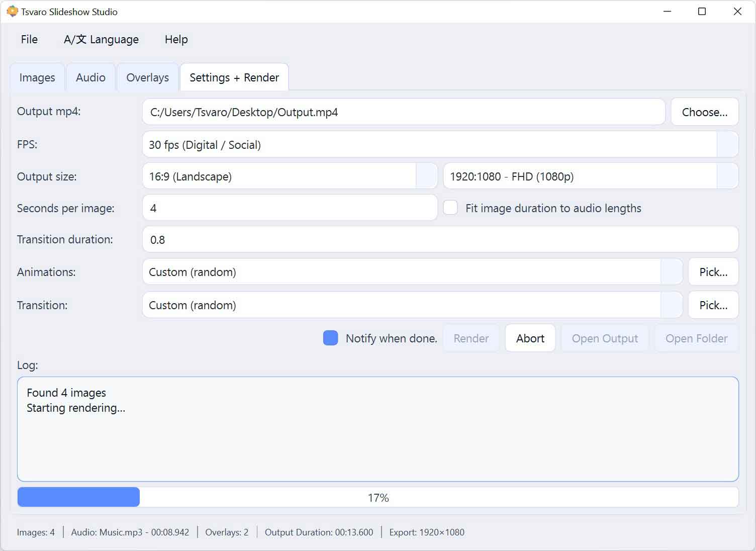756x551 pixels.
Task: Toggle the Notify when done checkbox
Action: pyautogui.click(x=330, y=338)
